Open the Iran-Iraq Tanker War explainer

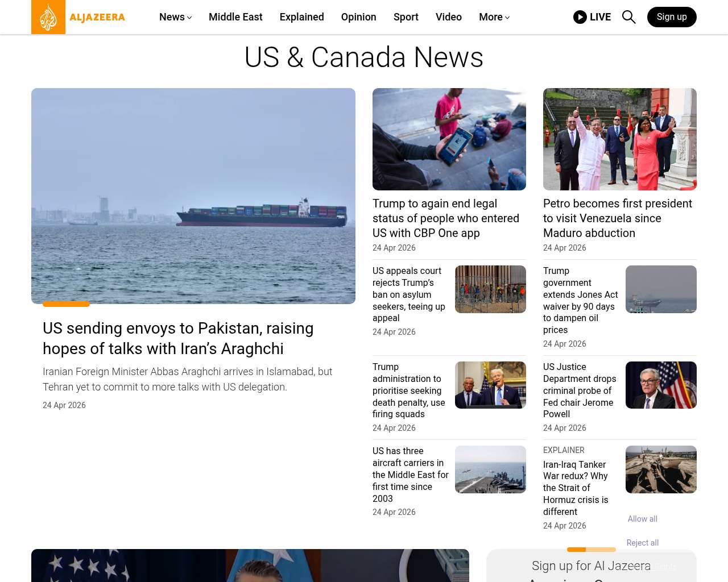pos(576,488)
